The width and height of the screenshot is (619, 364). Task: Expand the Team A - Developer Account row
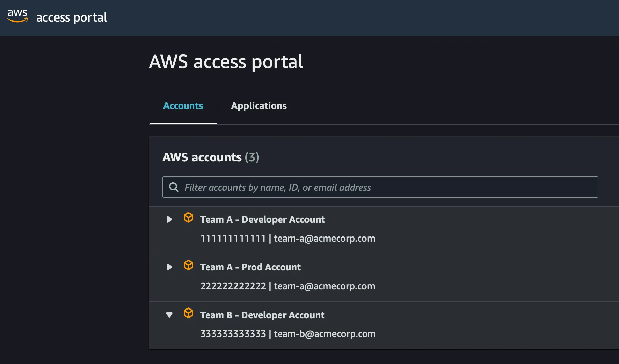pyautogui.click(x=170, y=220)
